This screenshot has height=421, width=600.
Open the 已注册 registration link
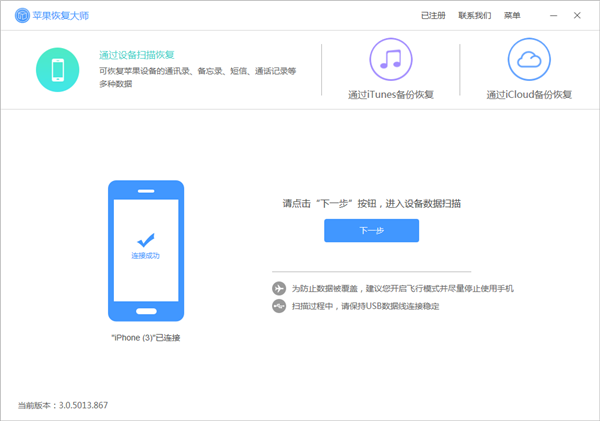tap(433, 15)
